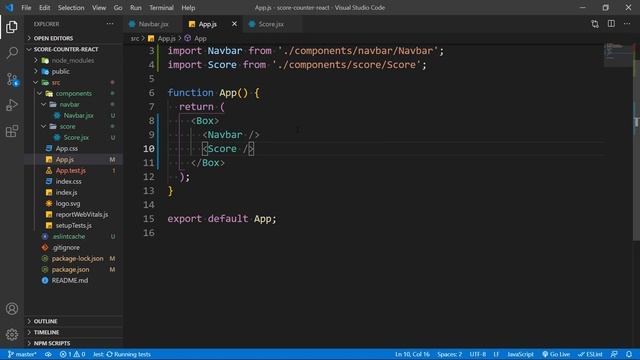Click the Ln 10, Col 16 indicator
This screenshot has width=640, height=360.
click(412, 354)
